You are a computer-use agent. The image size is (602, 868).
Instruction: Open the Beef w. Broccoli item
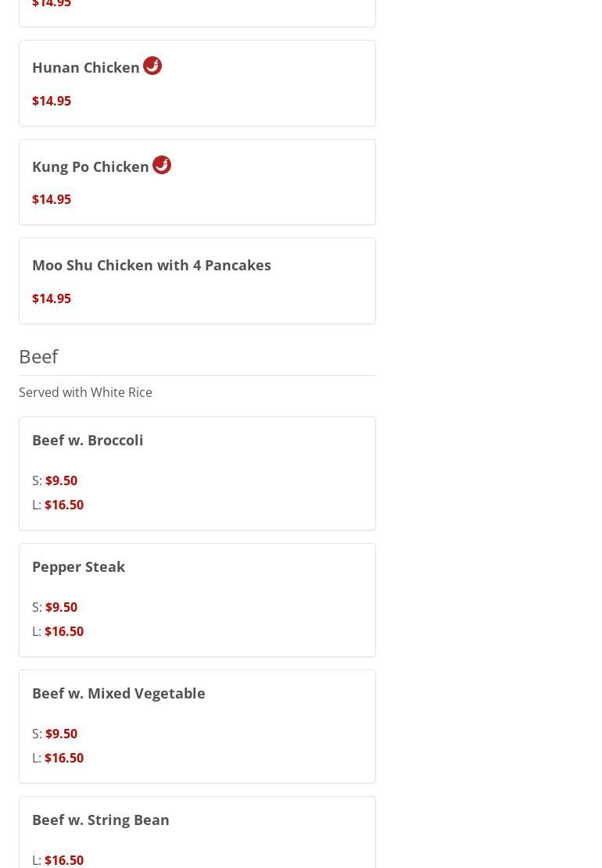coord(88,441)
